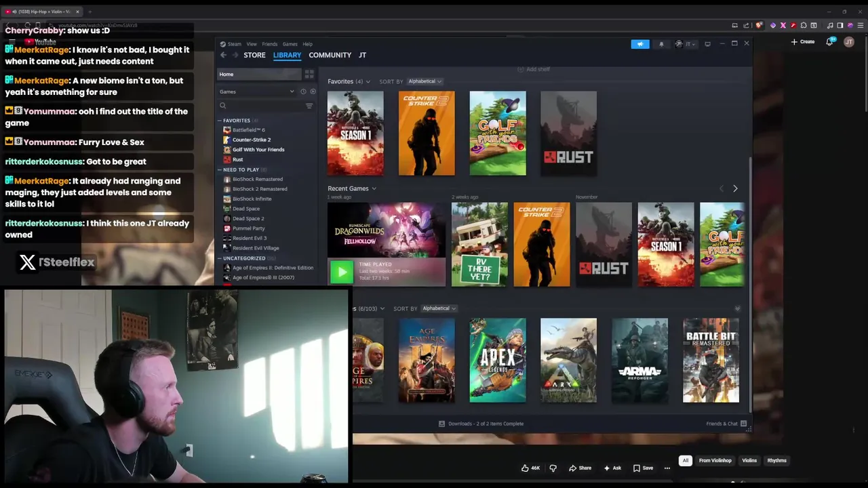Open Steam notifications bell
This screenshot has height=488, width=868.
(x=661, y=44)
